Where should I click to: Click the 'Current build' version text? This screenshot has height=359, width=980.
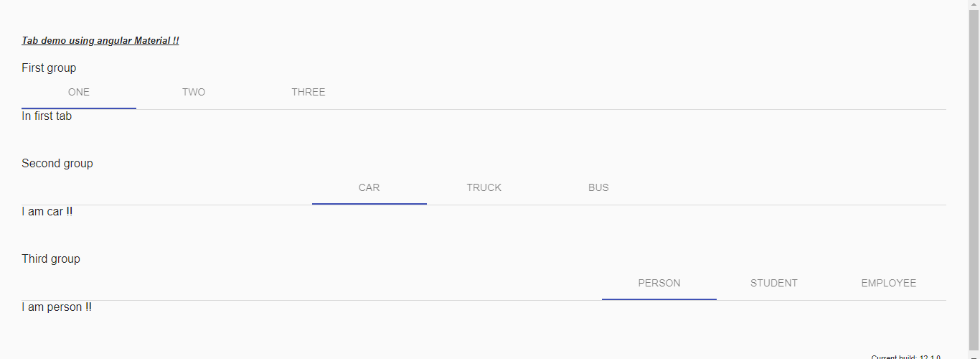tap(905, 357)
